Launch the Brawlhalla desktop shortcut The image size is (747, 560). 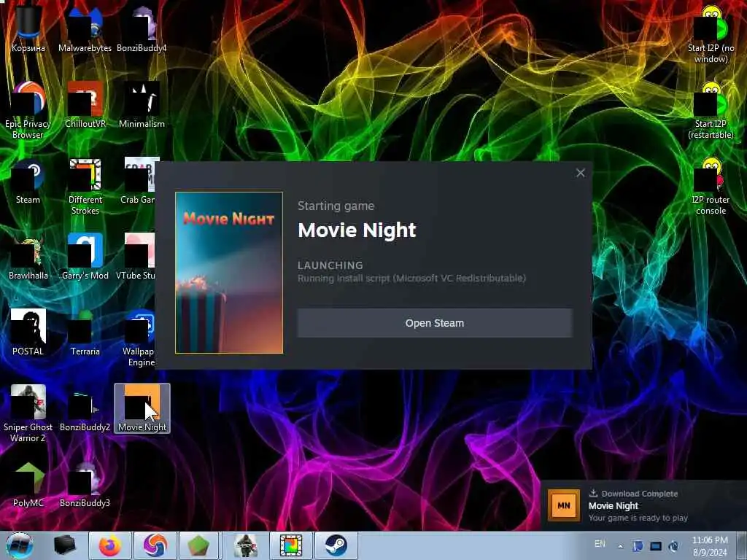[28, 257]
